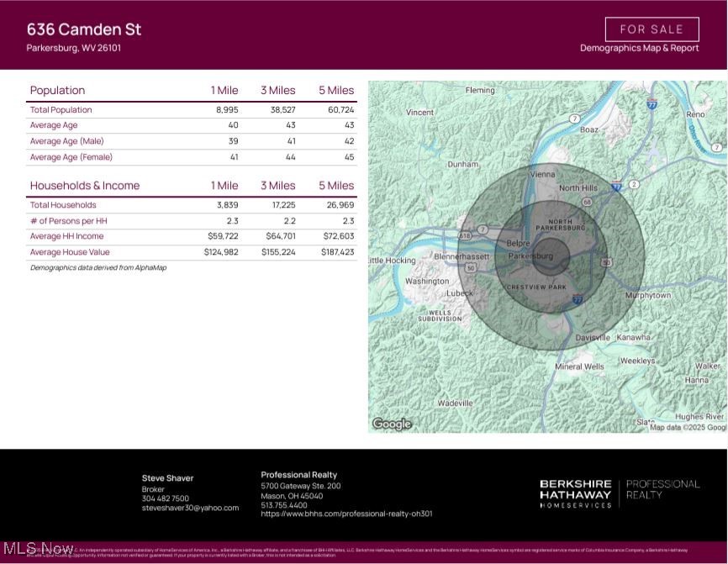Click the Route 7 highway shield near Boaz
Image resolution: width=728 pixels, height=564 pixels.
573,119
